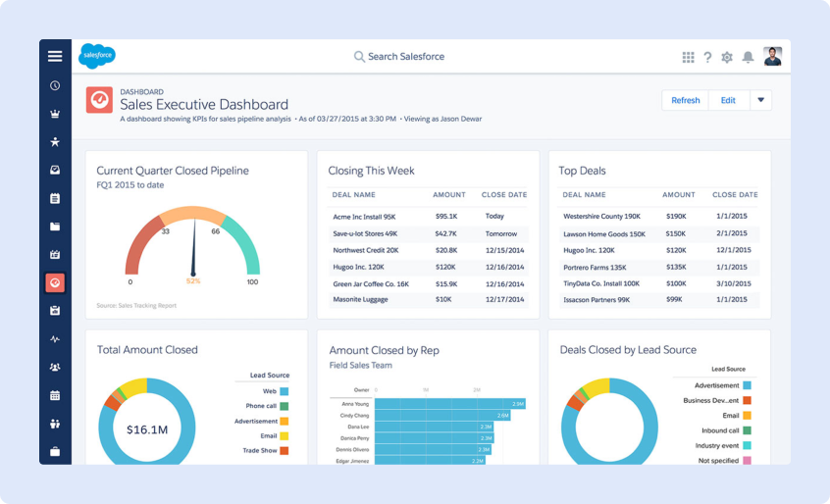Click the Dana Lee bar in rep chart
Viewport: 830px width, 504px height.
tap(434, 427)
